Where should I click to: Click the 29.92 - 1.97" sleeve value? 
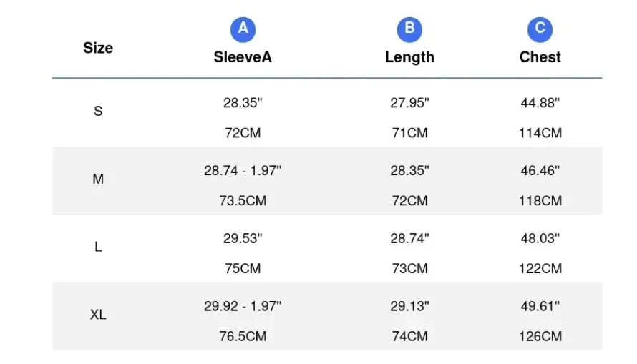[x=243, y=306]
